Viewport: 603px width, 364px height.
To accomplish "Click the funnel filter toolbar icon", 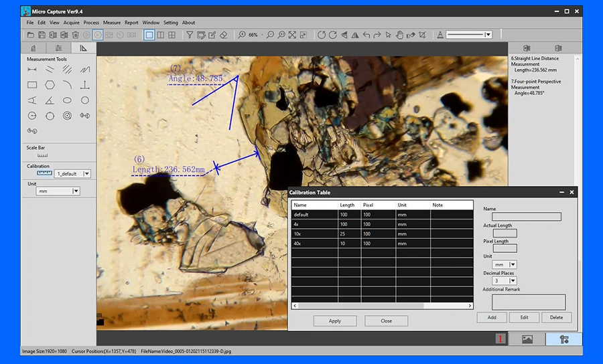I will pyautogui.click(x=190, y=35).
